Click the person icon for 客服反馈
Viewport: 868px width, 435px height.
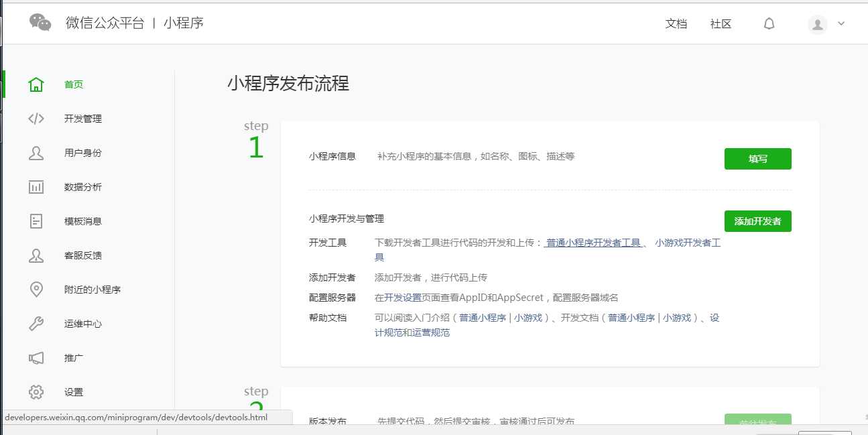36,255
